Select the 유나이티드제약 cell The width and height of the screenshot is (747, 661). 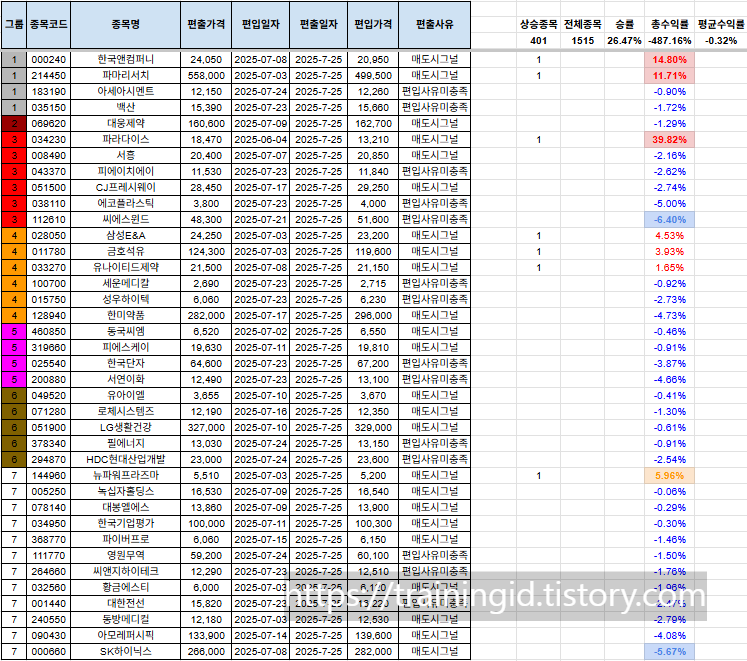click(x=126, y=267)
